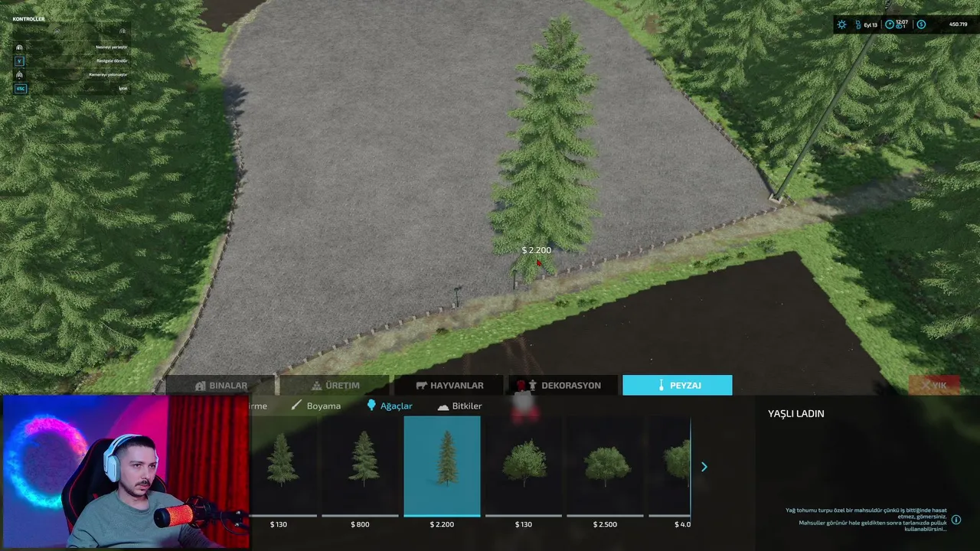
Task: Click the dollar money icon
Action: tap(921, 24)
